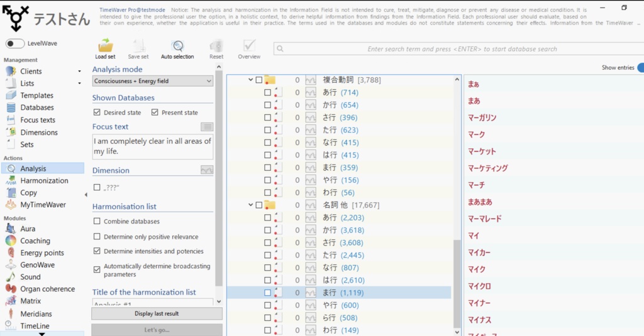Image resolution: width=644 pixels, height=336 pixels.
Task: Click the Load set folder icon
Action: pyautogui.click(x=105, y=45)
